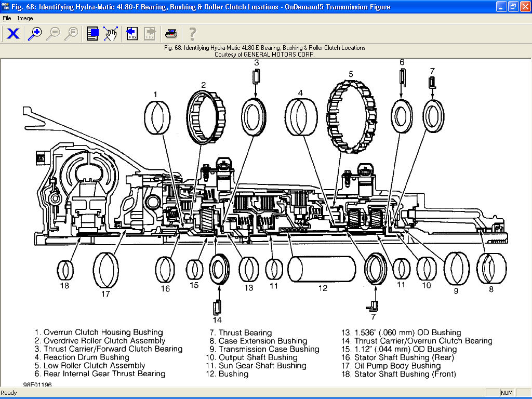
Task: Print the figure using the printer icon
Action: pyautogui.click(x=171, y=34)
